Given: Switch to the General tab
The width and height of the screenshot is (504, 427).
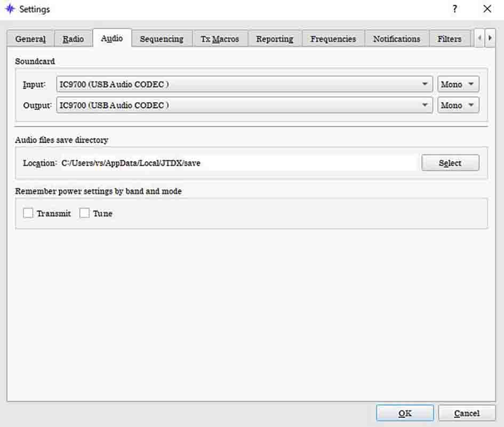Looking at the screenshot, I should (x=30, y=39).
